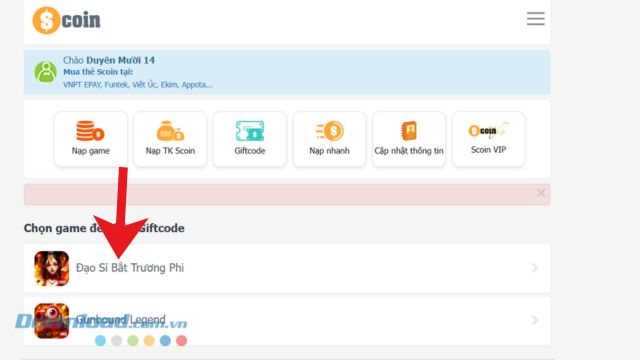Image resolution: width=640 pixels, height=360 pixels.
Task: Open the Nạp TK Scoin card
Action: pyautogui.click(x=170, y=139)
